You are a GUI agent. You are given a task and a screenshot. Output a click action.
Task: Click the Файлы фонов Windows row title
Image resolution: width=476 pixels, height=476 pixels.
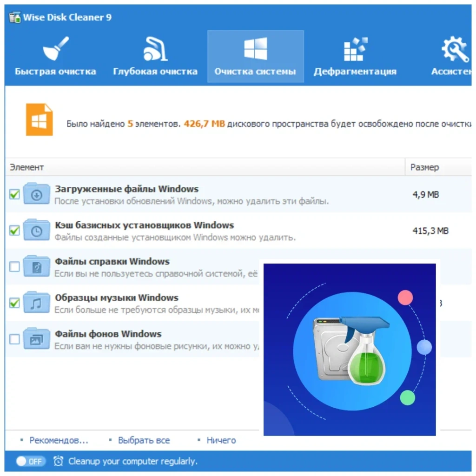[108, 334]
